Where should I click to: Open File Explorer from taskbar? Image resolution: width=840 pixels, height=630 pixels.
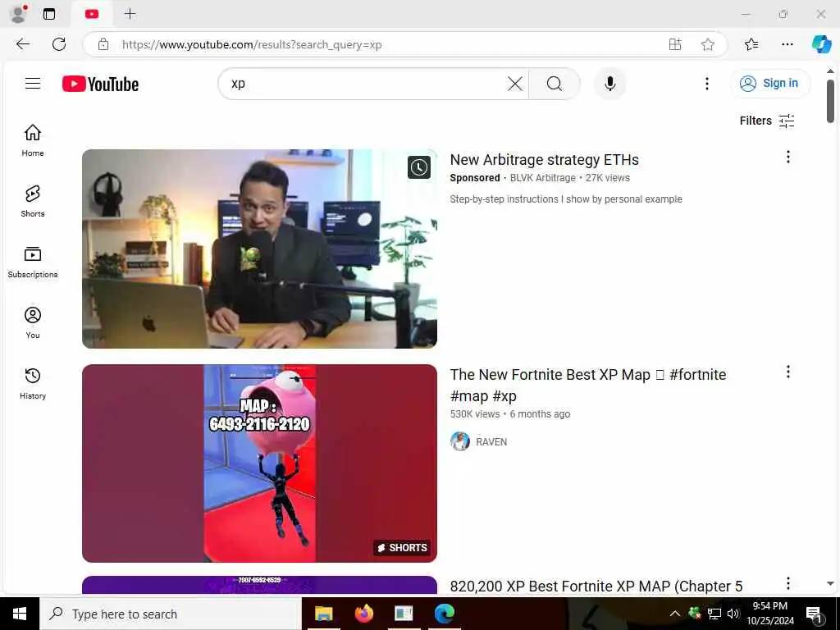coord(323,614)
